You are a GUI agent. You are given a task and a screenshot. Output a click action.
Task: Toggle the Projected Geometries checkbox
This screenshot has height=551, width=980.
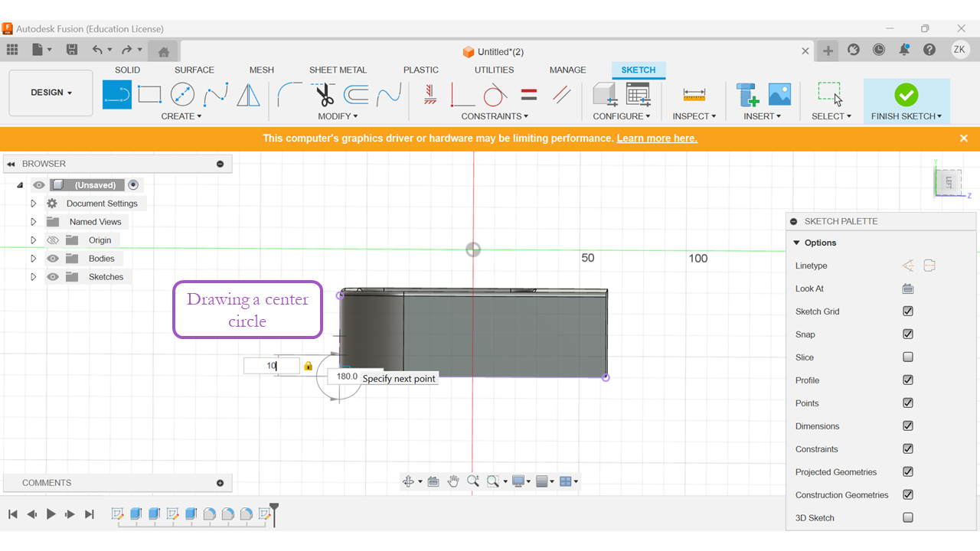pos(908,472)
